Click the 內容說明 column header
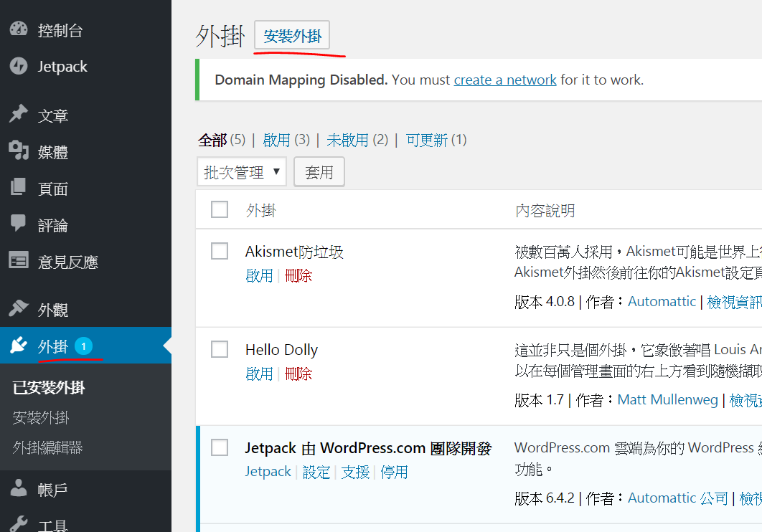The width and height of the screenshot is (762, 532). coord(545,210)
